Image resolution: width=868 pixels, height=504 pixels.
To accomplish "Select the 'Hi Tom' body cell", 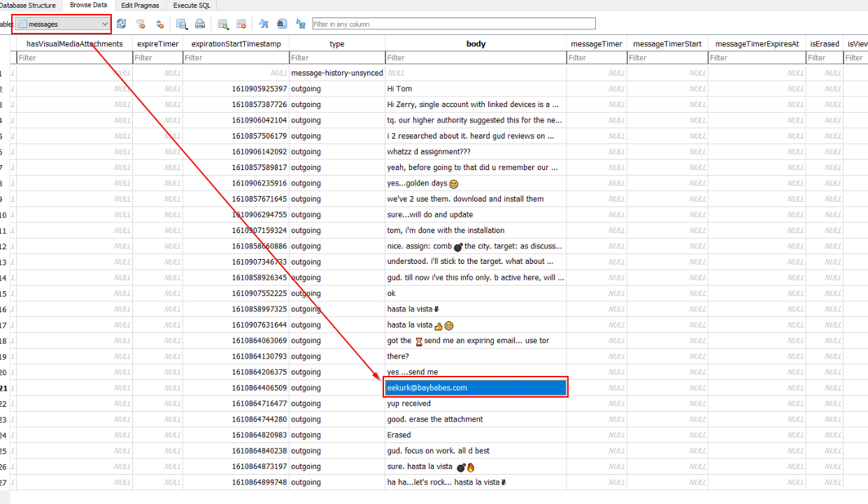I will 476,89.
